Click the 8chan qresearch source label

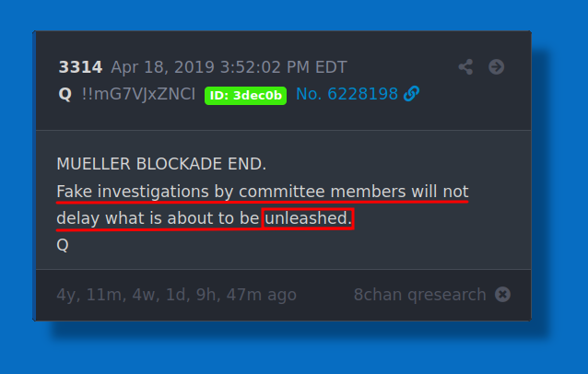point(419,295)
